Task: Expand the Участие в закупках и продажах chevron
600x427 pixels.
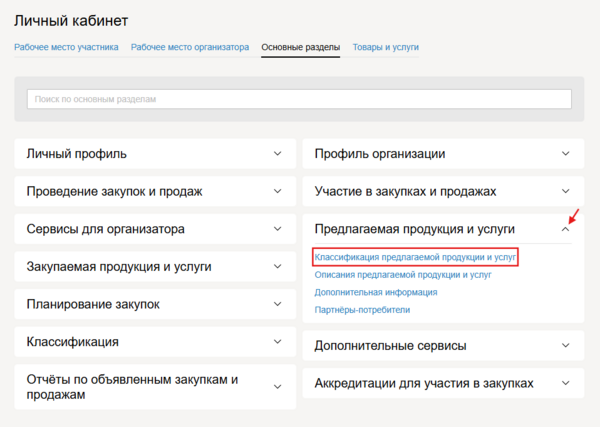Action: [566, 191]
